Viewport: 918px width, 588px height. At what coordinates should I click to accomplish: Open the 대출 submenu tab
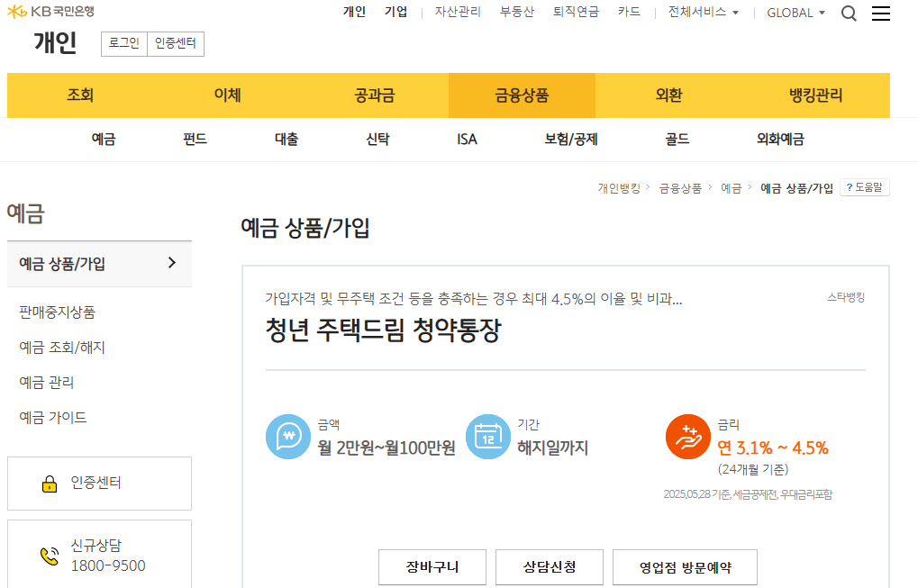tap(286, 140)
